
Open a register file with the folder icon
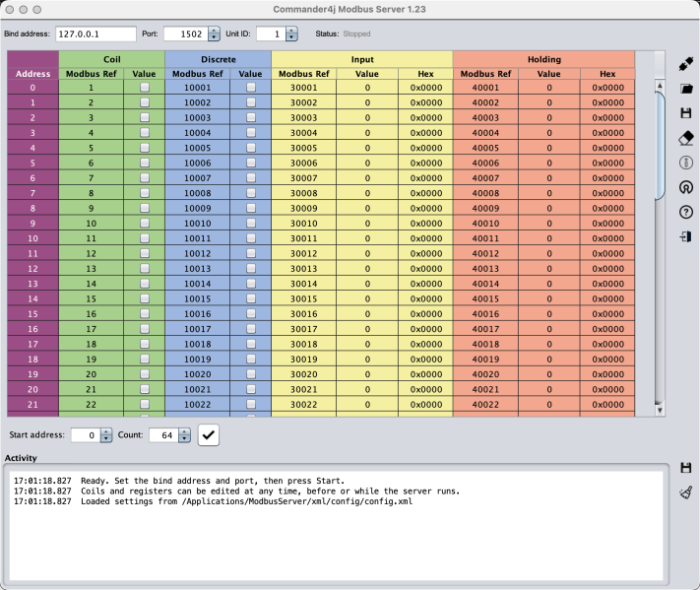pos(685,89)
